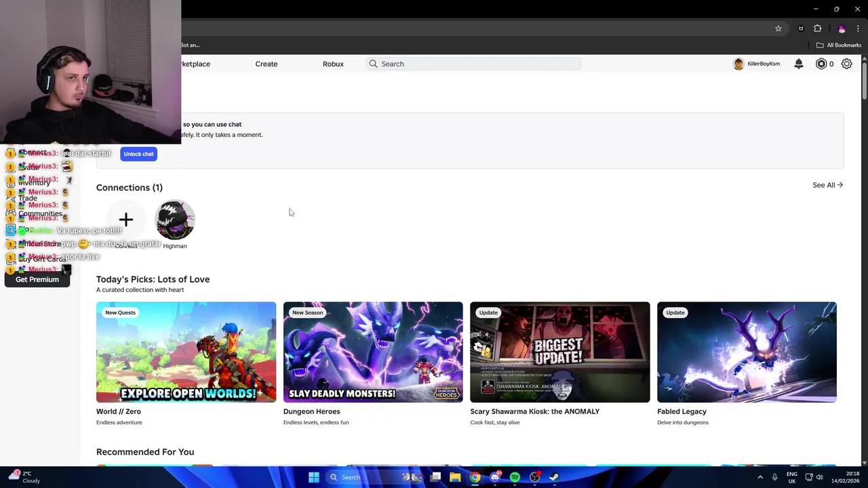
Task: Open the cat-face extension icon
Action: coord(801,28)
